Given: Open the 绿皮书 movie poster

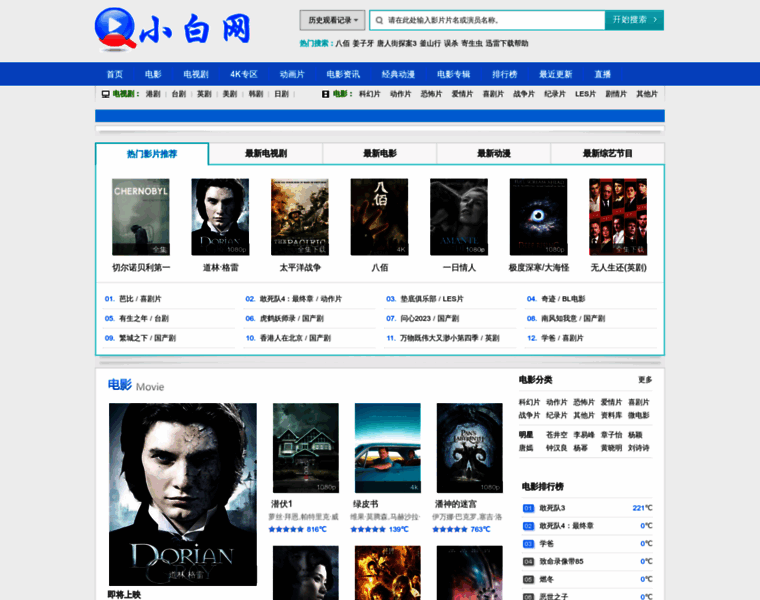Looking at the screenshot, I should (x=387, y=448).
